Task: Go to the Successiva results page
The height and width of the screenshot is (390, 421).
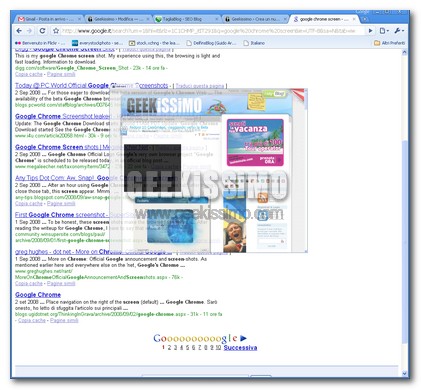Action: click(x=240, y=348)
